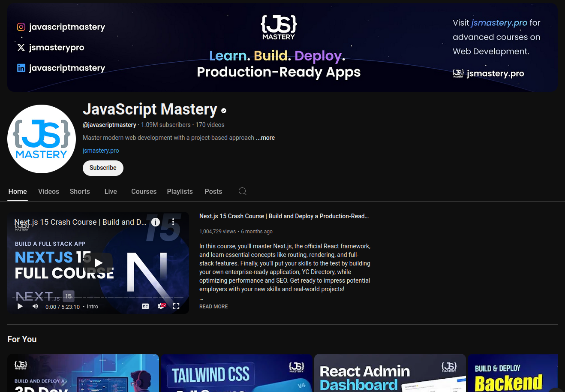565x392 pixels.
Task: Seek using the video progress bar
Action: 98,297
